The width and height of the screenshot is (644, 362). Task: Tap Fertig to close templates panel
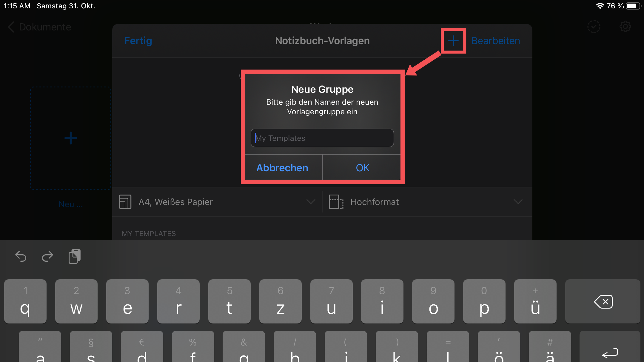(138, 41)
